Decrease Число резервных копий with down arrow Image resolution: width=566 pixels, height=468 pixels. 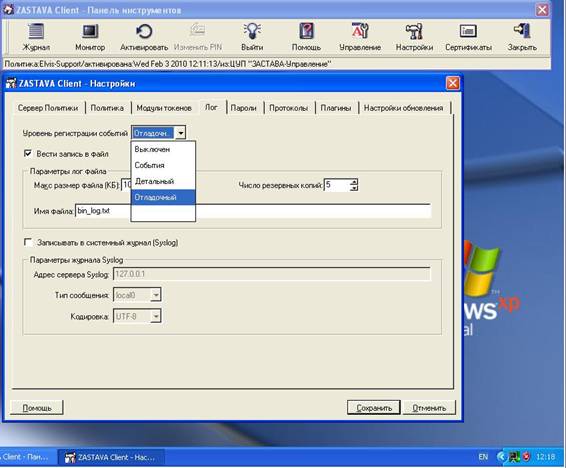[x=354, y=188]
